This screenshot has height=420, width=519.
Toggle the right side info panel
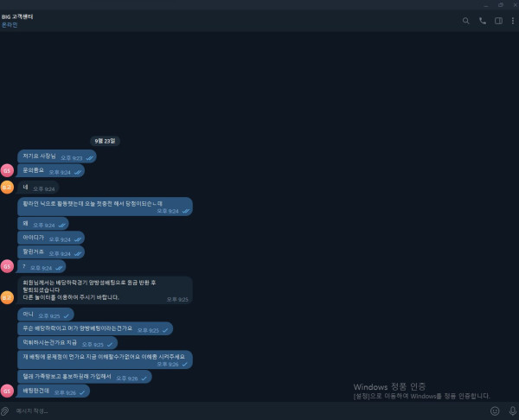point(498,21)
